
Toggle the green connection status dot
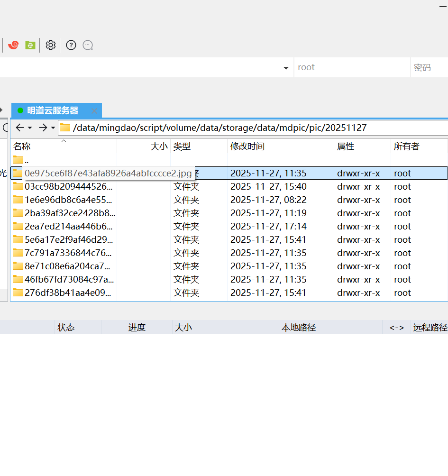(x=20, y=110)
